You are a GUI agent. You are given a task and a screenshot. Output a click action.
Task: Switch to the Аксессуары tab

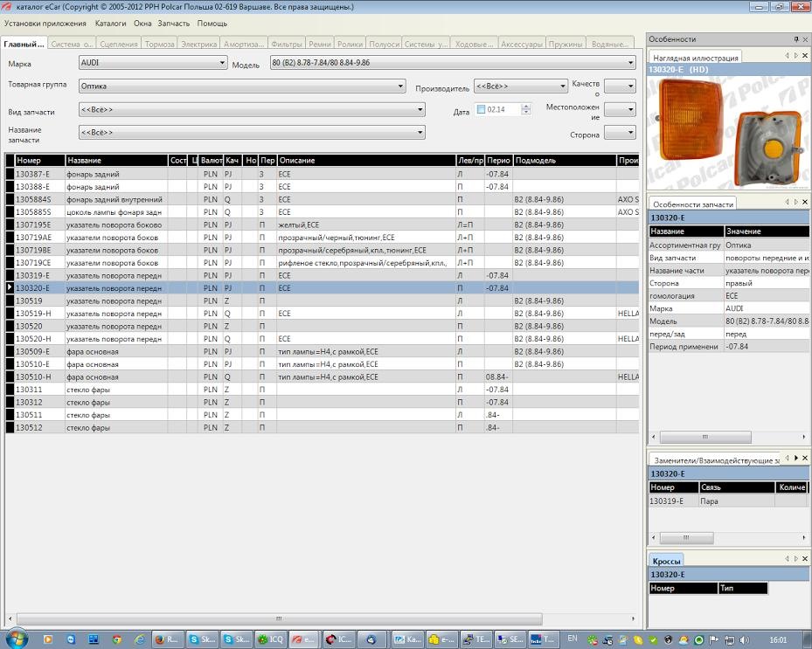tap(522, 44)
